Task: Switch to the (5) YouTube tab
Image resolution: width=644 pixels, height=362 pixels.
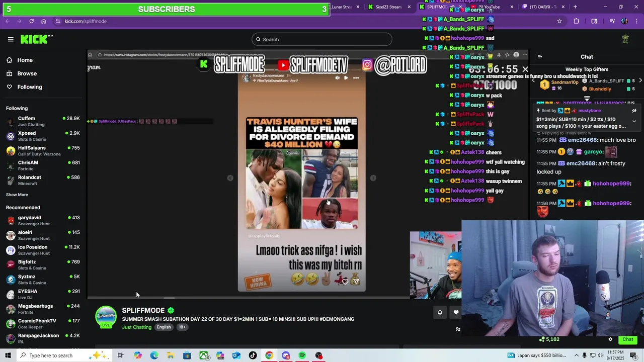Action: 489,7
